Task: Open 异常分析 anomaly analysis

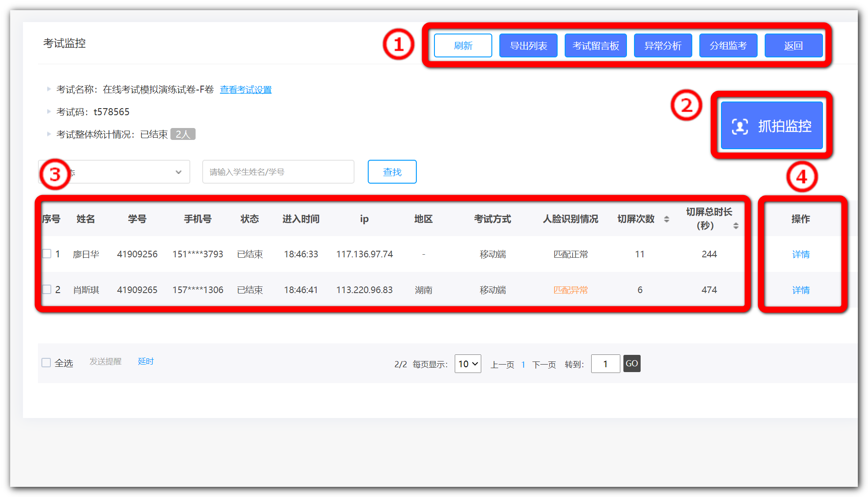Action: [x=662, y=45]
